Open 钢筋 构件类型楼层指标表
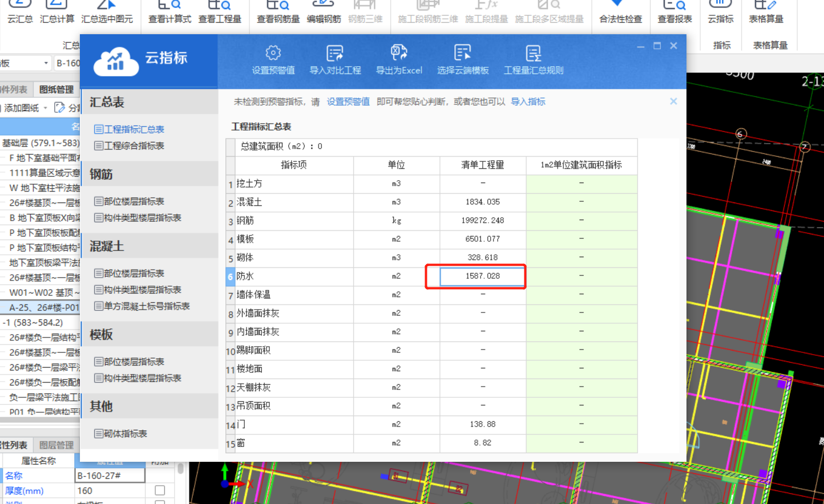The height and width of the screenshot is (504, 824). coord(138,218)
